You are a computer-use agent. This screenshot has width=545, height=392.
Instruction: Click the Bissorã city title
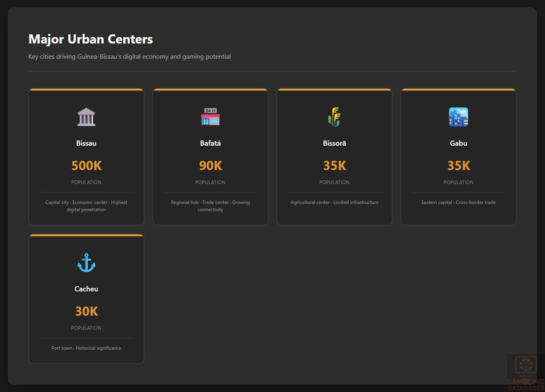334,143
